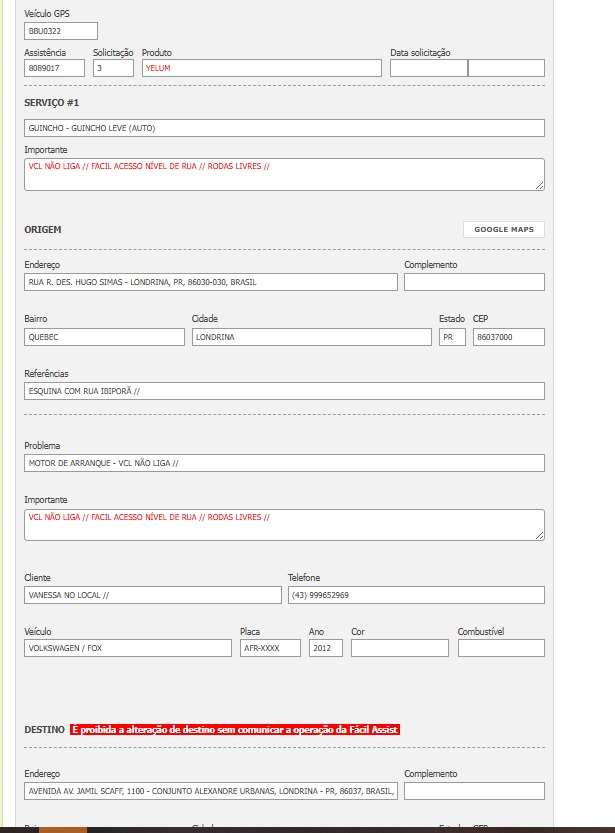The image size is (615, 833).
Task: Click the Placa field
Action: [x=270, y=648]
